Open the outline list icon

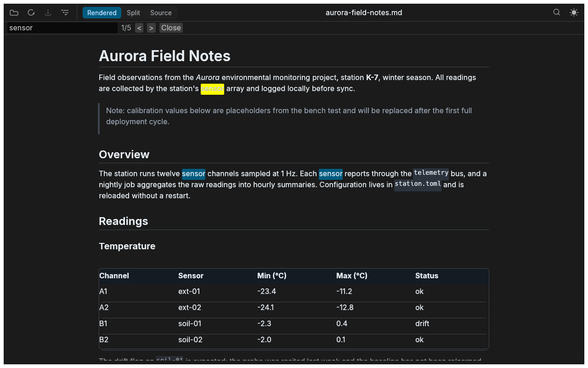click(65, 12)
